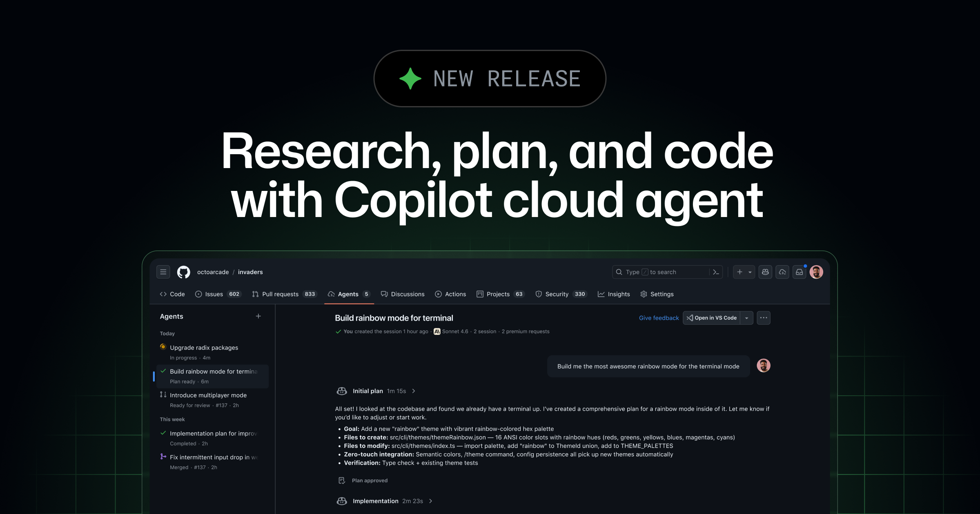Open the hamburger navigation menu
The image size is (980, 514).
coord(163,272)
